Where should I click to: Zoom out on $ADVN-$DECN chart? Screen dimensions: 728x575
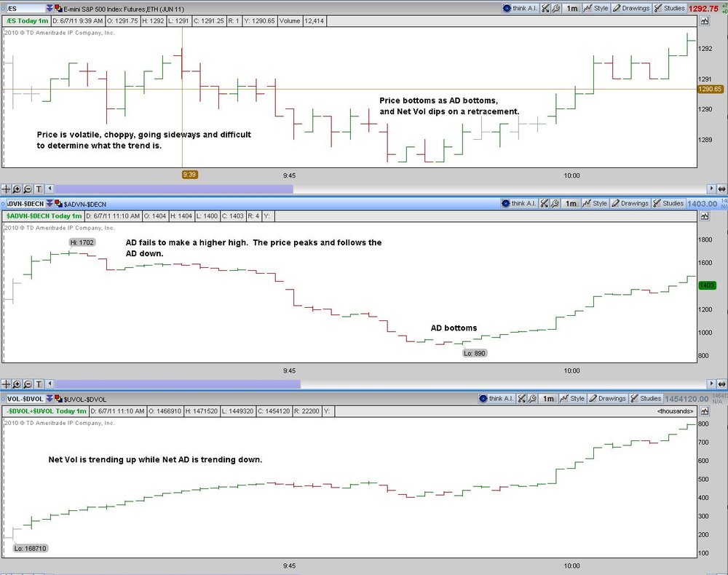(x=28, y=384)
